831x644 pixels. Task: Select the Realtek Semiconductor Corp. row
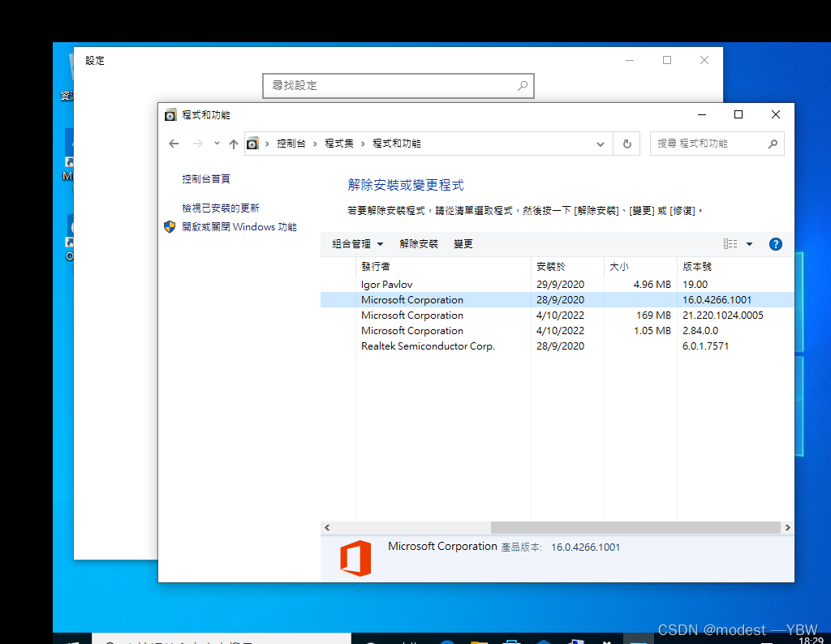[x=557, y=346]
